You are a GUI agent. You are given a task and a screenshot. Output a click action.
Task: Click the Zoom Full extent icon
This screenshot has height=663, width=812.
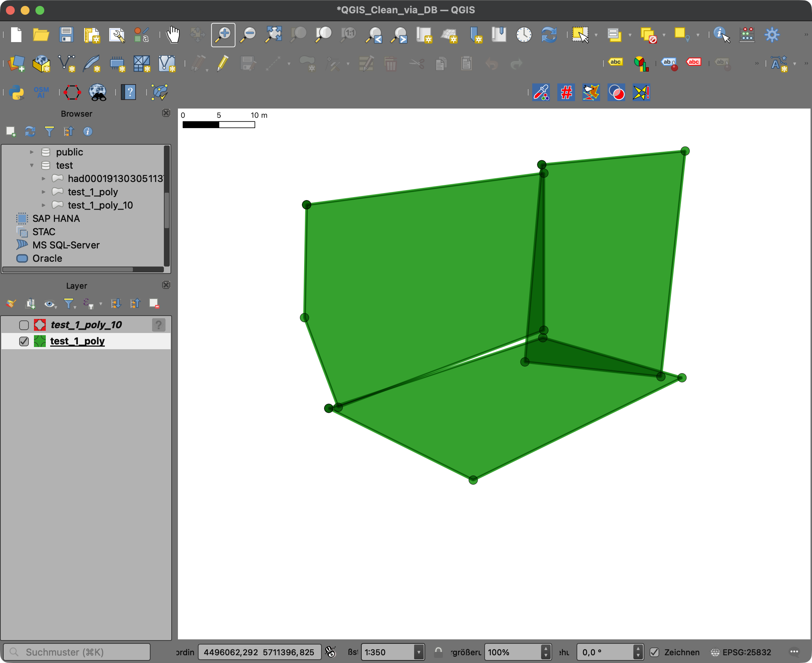273,35
